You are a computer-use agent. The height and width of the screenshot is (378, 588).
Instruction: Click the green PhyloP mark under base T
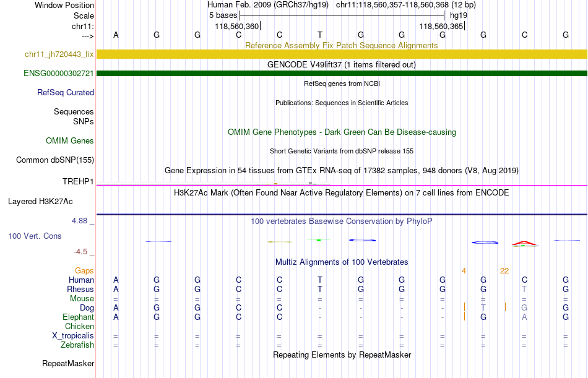click(319, 240)
